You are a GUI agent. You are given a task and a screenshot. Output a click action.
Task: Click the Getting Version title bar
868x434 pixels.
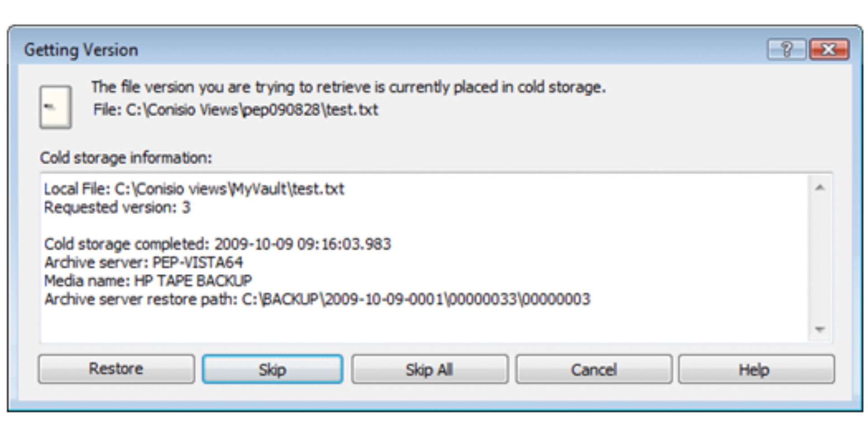pos(362,49)
